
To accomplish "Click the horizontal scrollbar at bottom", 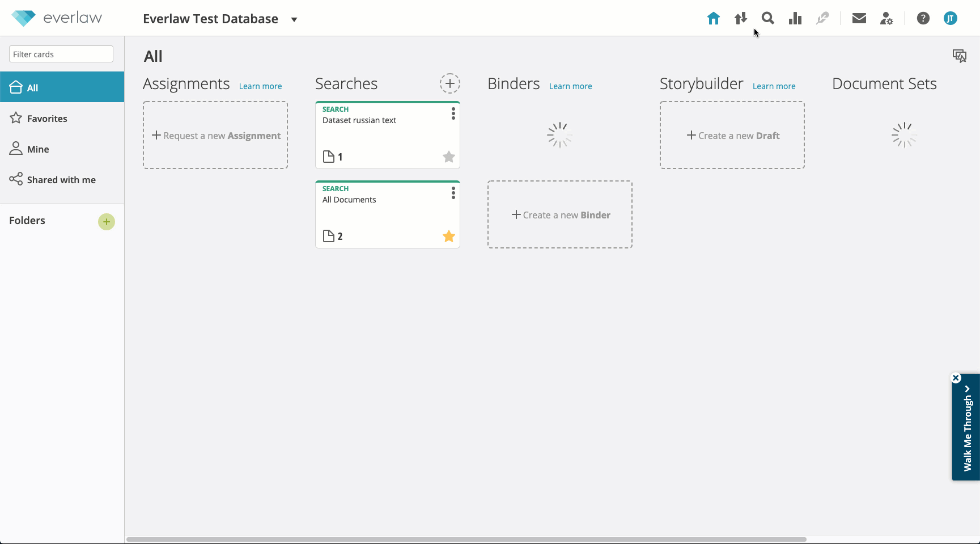I will tap(466, 539).
